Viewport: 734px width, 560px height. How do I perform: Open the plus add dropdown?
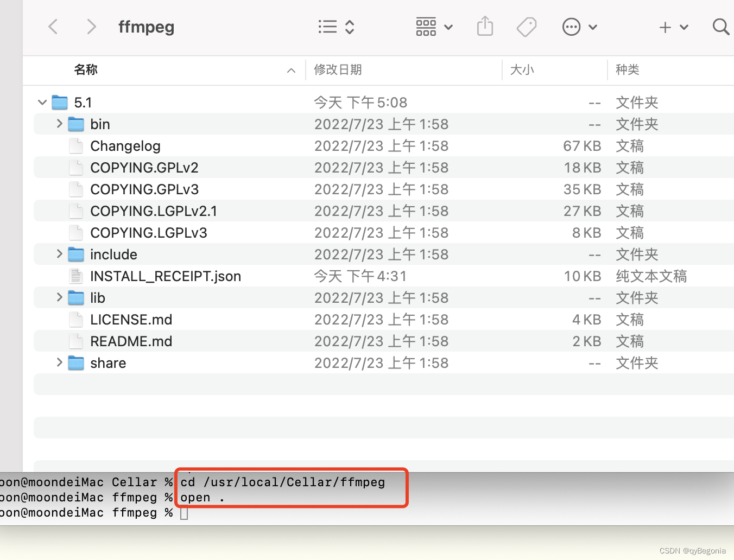point(674,27)
